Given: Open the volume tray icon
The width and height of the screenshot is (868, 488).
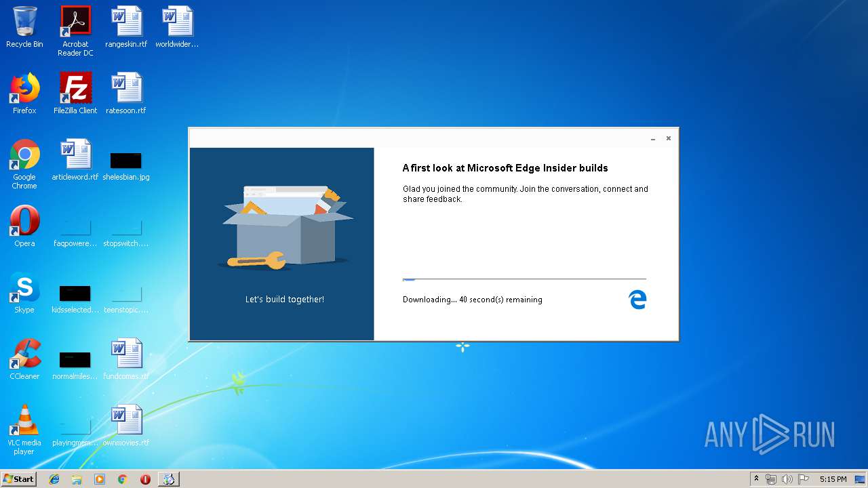Looking at the screenshot, I should click(787, 479).
